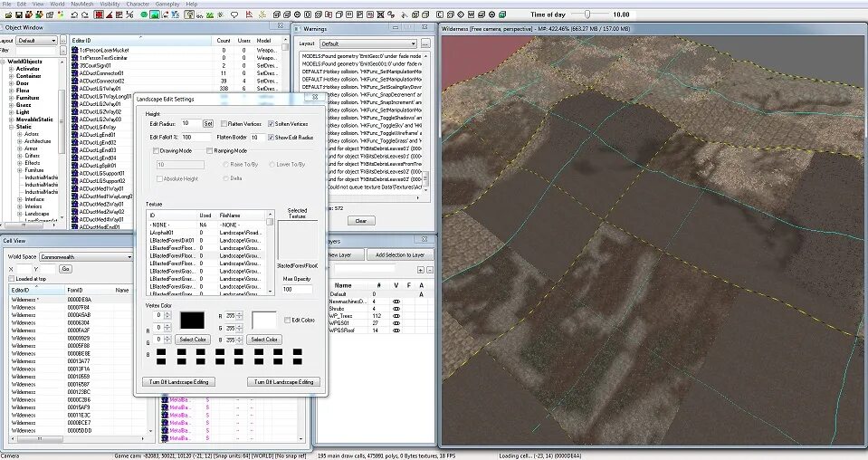Click the speech bubble dialogue icon
Screen dimensions: 868x460
[x=234, y=15]
